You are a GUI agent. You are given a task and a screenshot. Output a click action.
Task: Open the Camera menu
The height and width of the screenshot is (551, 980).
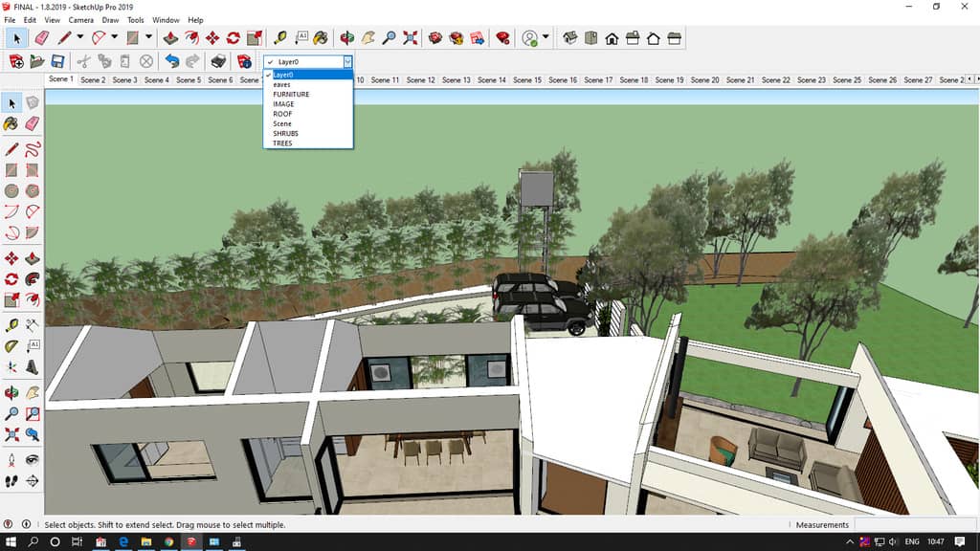point(84,19)
